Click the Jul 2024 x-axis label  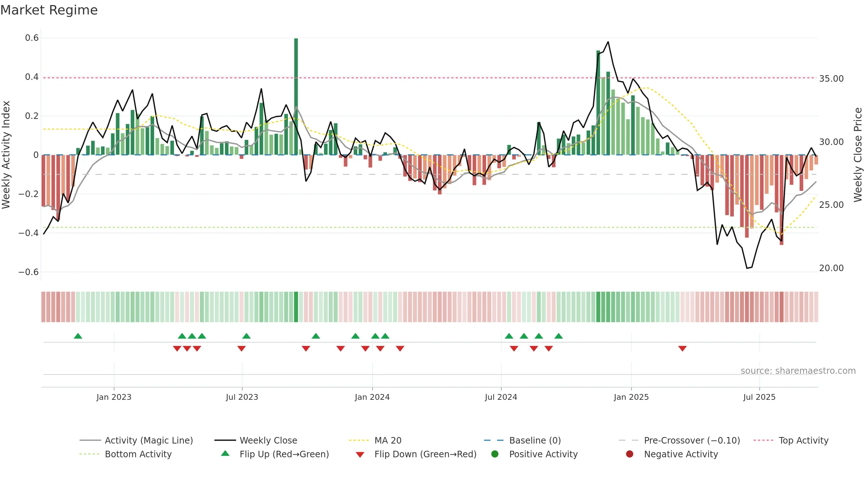(501, 397)
